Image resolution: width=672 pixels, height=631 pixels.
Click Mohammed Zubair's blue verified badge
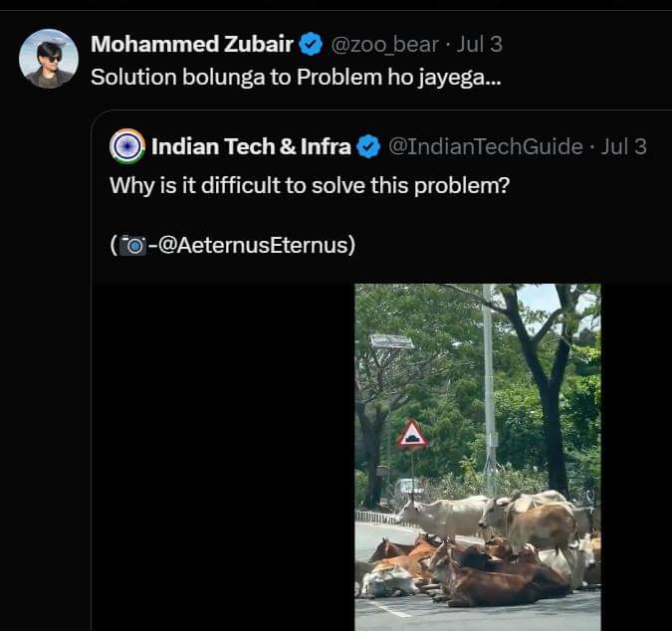pyautogui.click(x=311, y=44)
